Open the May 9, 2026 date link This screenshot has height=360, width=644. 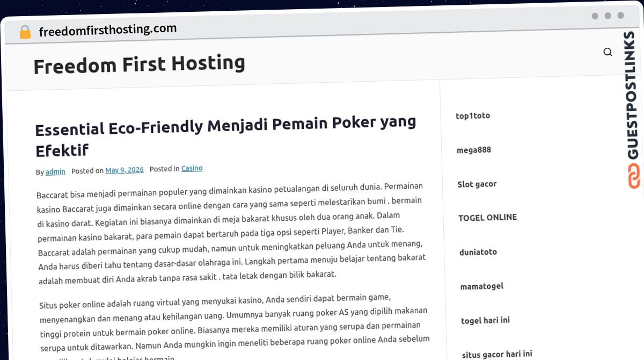pyautogui.click(x=125, y=170)
